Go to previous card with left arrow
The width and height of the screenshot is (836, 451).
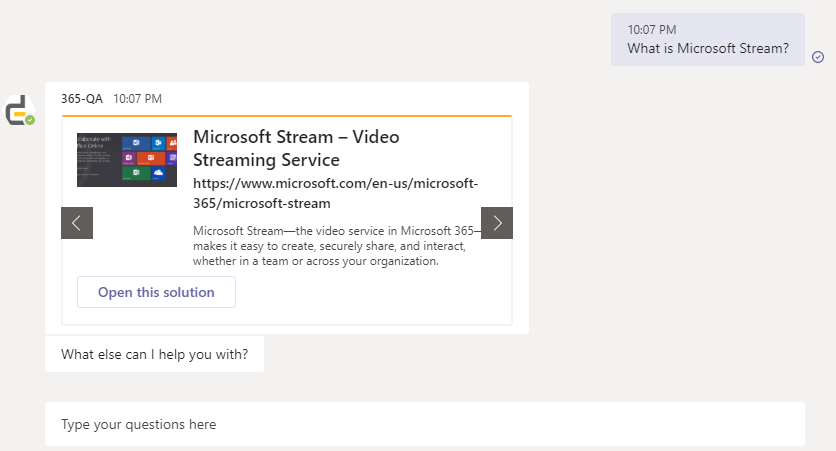[77, 223]
